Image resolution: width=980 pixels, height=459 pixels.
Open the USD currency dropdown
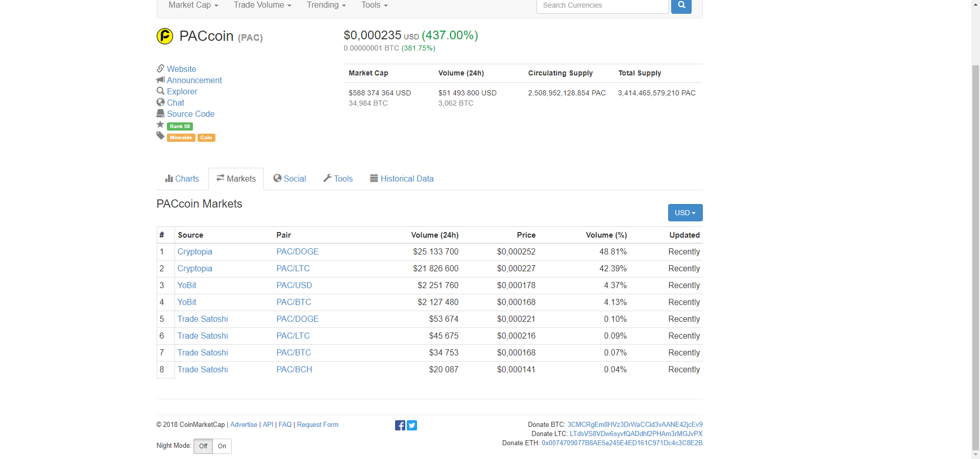coord(685,213)
